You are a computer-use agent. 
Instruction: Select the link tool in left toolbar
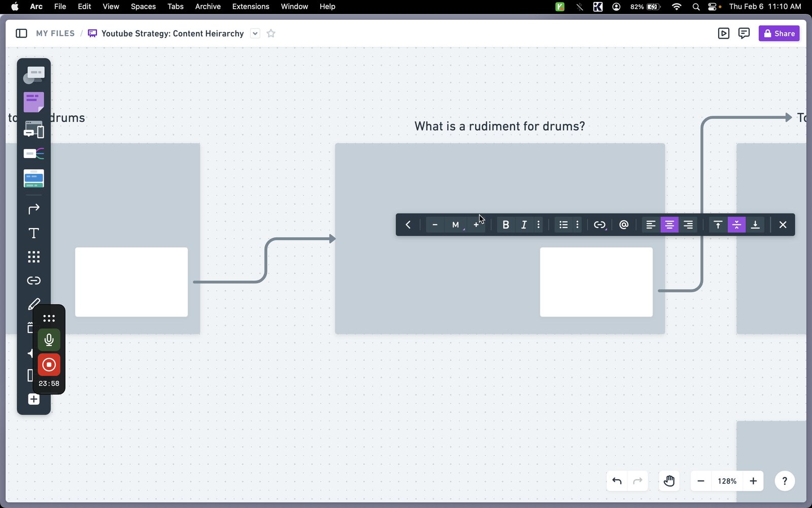pos(33,280)
